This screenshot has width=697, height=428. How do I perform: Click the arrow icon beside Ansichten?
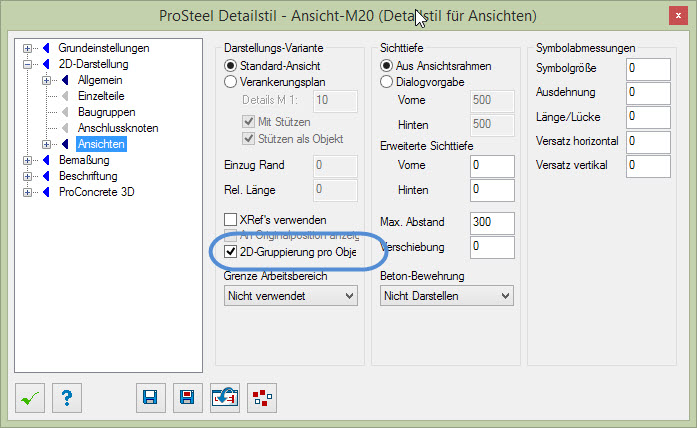click(65, 144)
